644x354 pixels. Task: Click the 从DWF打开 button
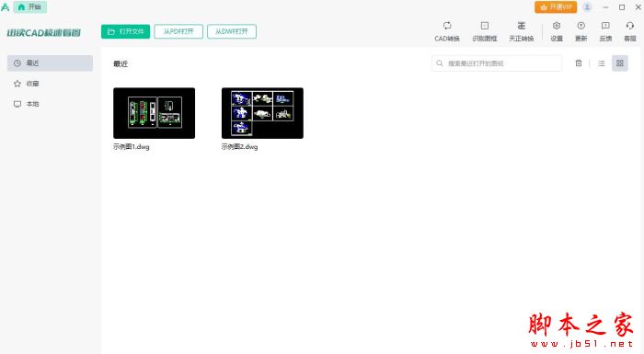(x=232, y=31)
